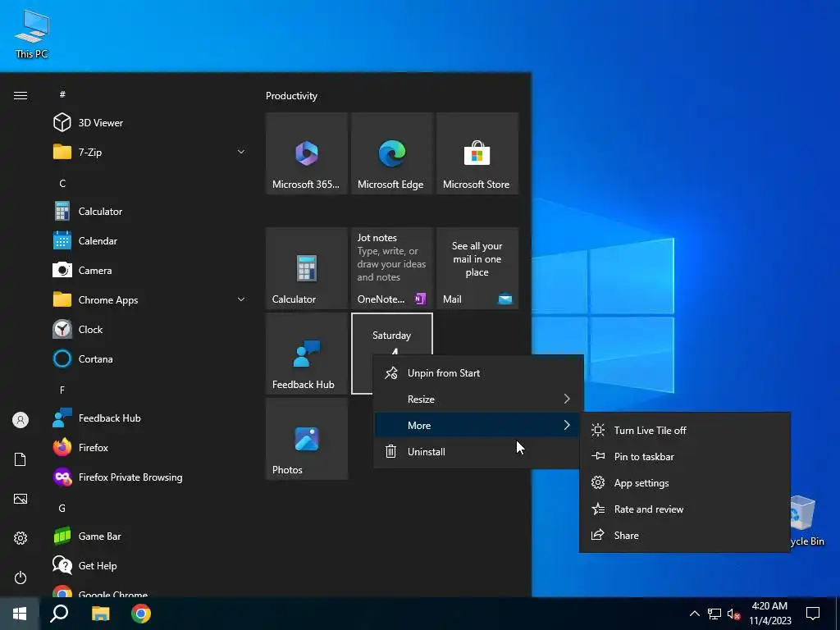Screen dimensions: 840x630
Task: Open the Photos tile
Action: [x=307, y=439]
